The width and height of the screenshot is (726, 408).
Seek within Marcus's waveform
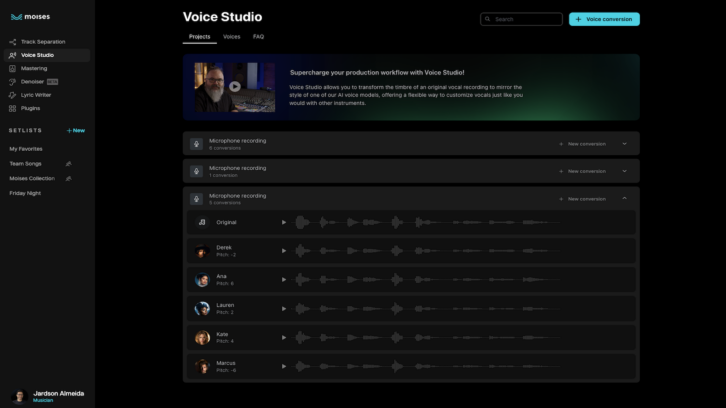pyautogui.click(x=427, y=366)
